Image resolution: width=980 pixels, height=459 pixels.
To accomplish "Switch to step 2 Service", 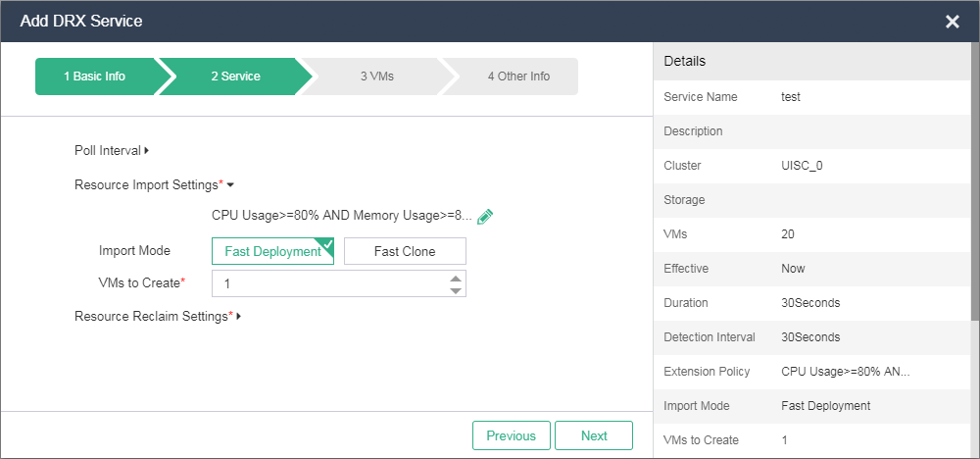I will pos(235,76).
